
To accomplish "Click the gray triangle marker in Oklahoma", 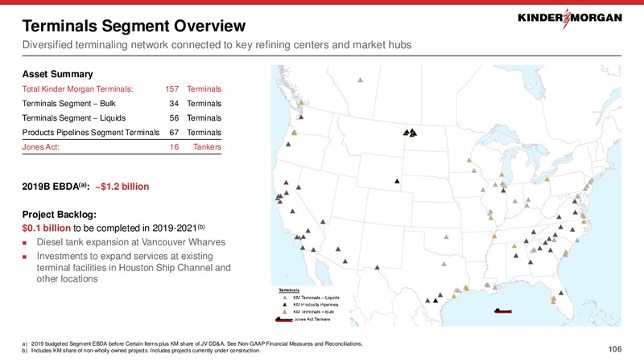I will [447, 237].
